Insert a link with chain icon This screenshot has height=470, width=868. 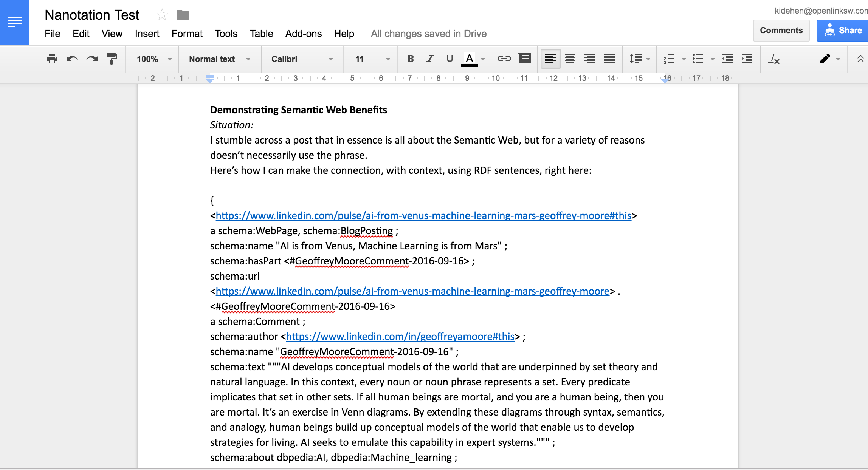[504, 59]
